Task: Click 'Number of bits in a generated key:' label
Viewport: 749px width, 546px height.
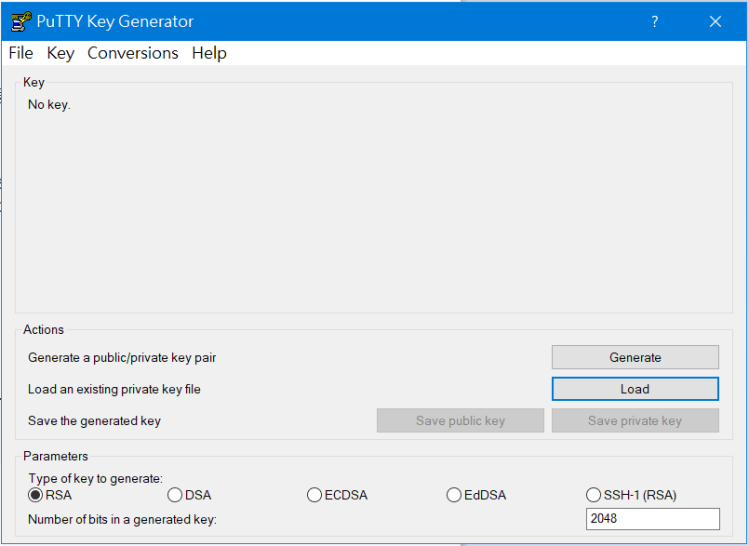Action: tap(122, 519)
